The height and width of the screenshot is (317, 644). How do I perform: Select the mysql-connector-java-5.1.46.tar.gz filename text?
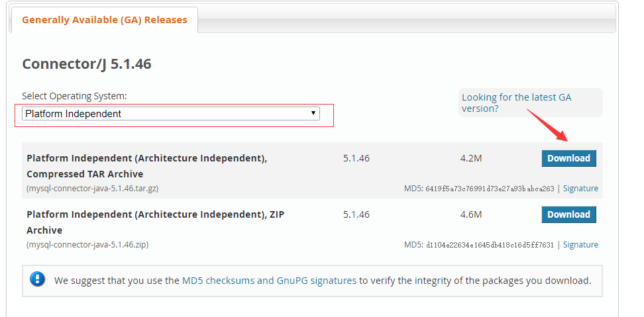point(93,189)
